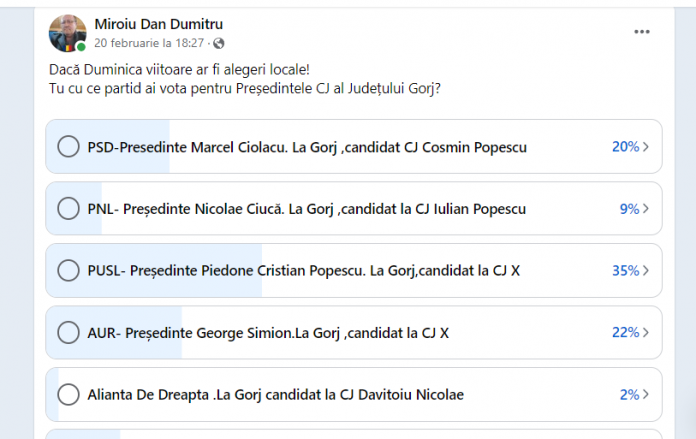The width and height of the screenshot is (696, 439).
Task: View the 35% result for PUSL
Action: [625, 271]
